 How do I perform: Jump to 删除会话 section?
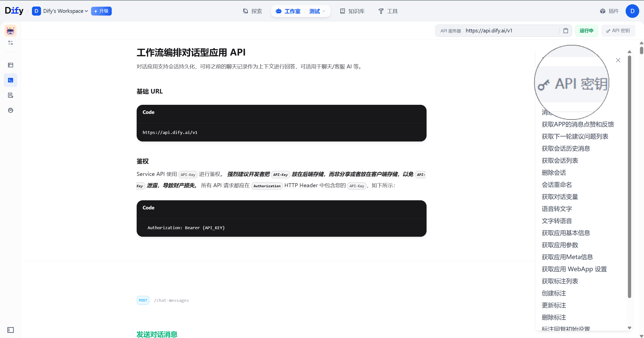[554, 173]
